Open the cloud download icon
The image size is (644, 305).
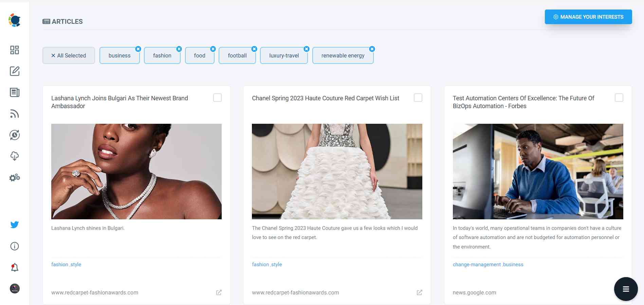(x=15, y=156)
